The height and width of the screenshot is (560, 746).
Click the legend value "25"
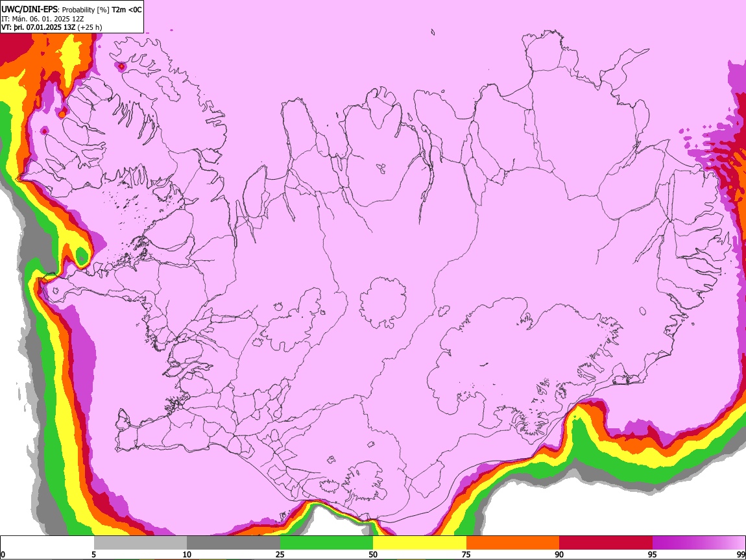pyautogui.click(x=280, y=555)
